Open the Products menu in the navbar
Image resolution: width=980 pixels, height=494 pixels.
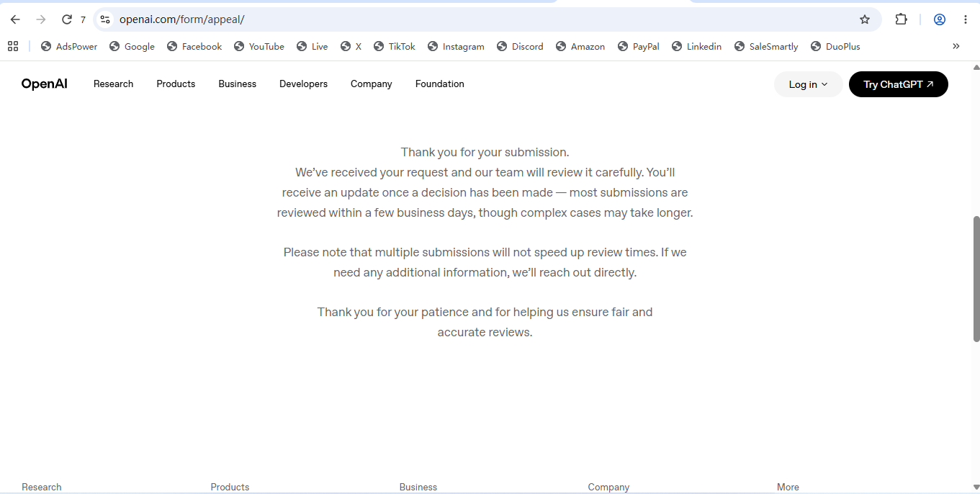coord(176,84)
